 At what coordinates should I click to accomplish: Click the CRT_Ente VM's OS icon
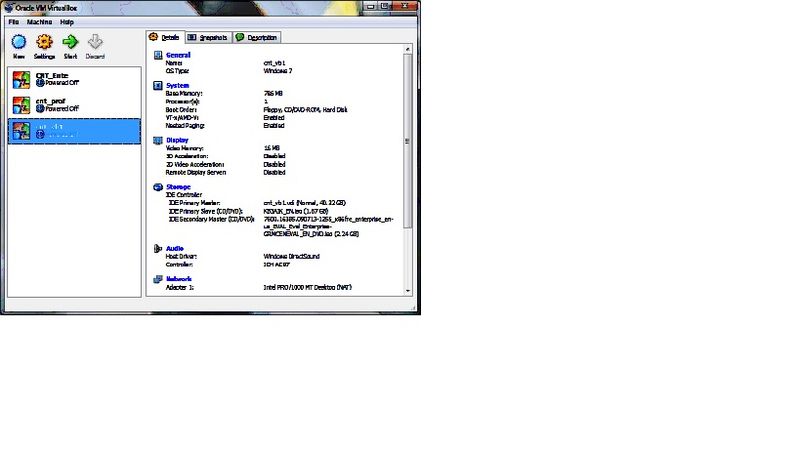click(x=21, y=80)
